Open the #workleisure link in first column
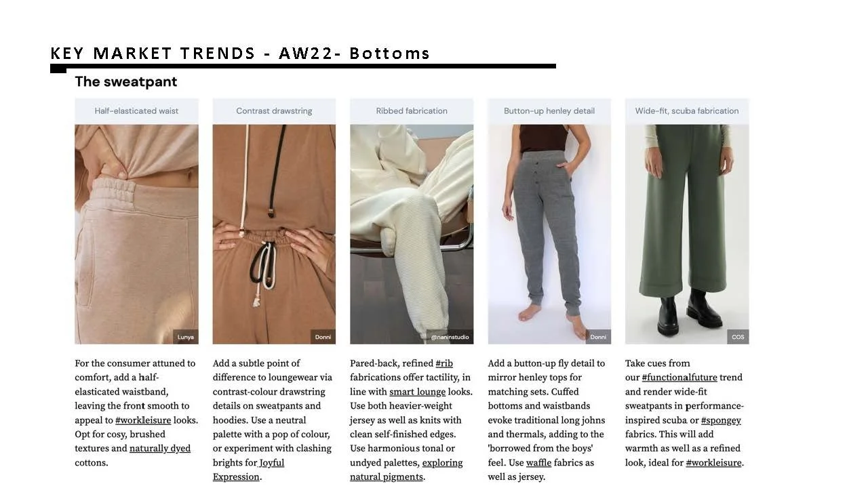The height and width of the screenshot is (488, 868). point(143,420)
